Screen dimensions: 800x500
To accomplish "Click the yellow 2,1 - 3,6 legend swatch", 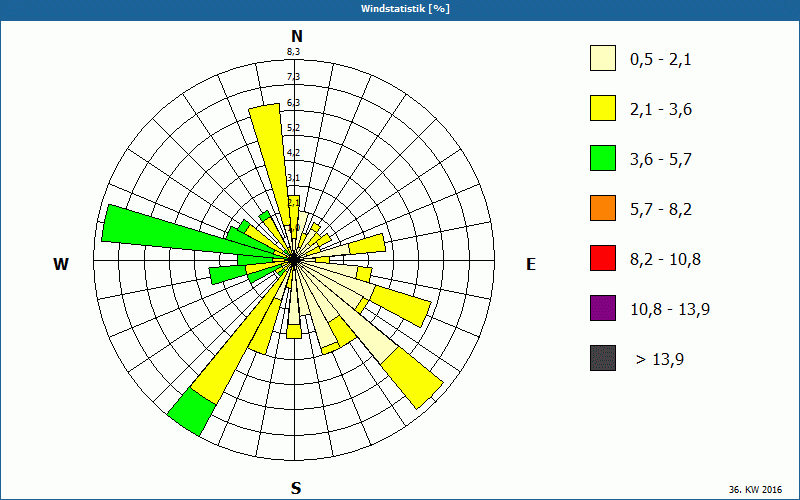I will coord(603,108).
